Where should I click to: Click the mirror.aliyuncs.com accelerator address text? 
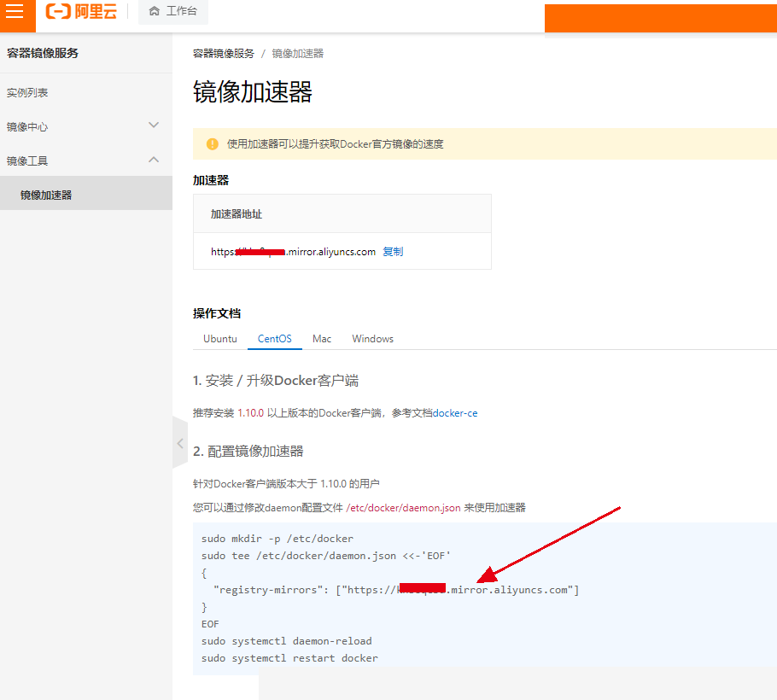tap(294, 252)
